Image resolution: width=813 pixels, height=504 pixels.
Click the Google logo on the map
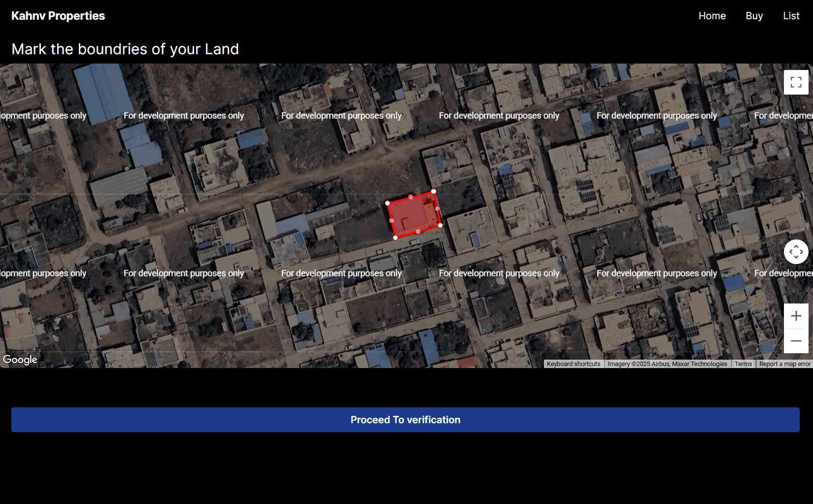tap(20, 360)
